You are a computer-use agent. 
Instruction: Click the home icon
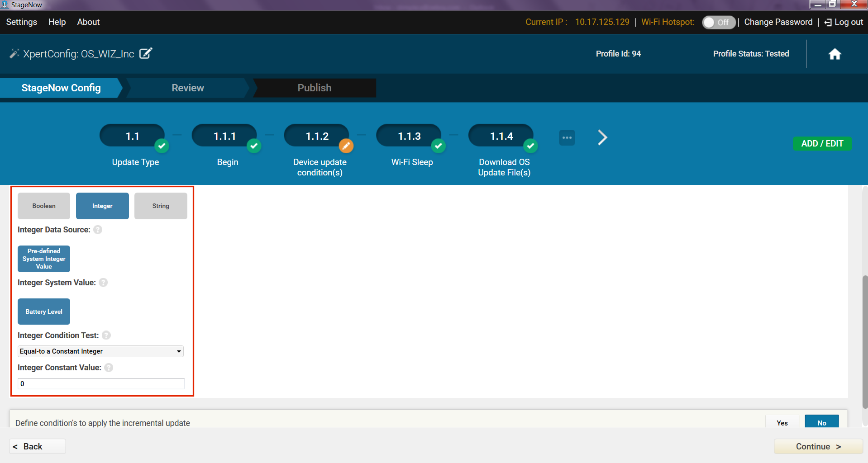834,54
